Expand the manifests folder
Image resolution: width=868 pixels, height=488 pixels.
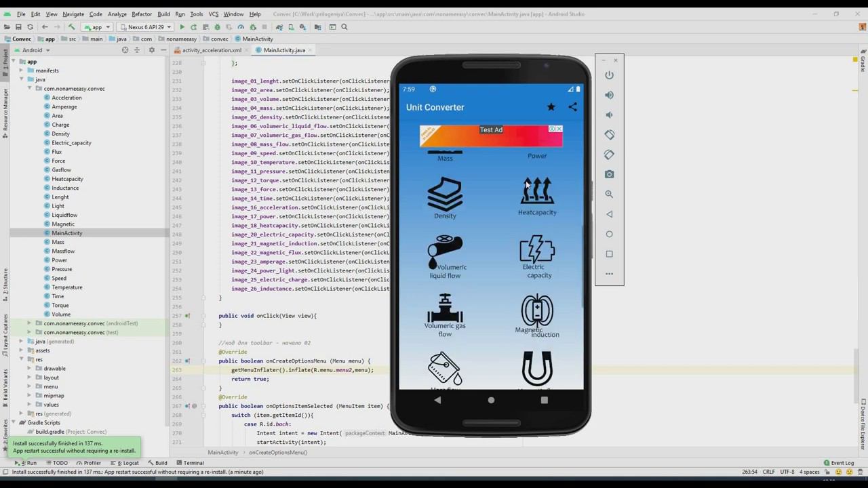(x=22, y=70)
